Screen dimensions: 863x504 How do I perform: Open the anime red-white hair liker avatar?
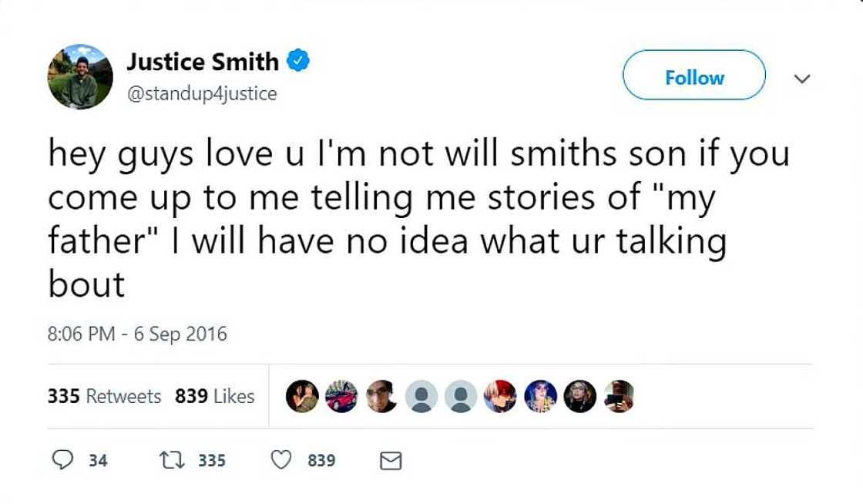(499, 396)
